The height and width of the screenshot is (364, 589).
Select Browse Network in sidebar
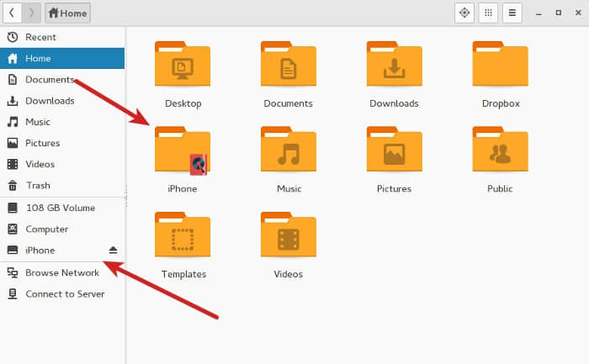62,273
